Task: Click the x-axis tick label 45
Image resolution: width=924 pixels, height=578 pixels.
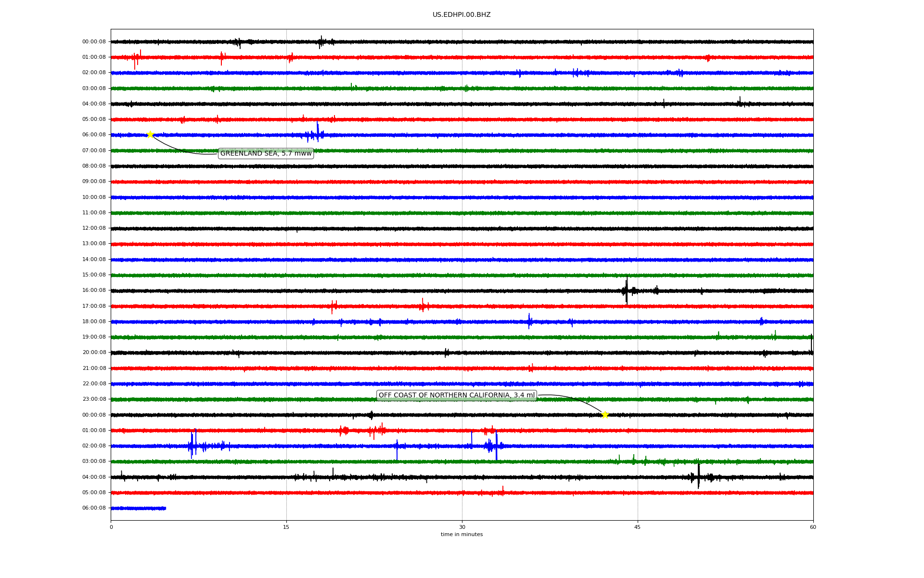Action: pyautogui.click(x=638, y=527)
